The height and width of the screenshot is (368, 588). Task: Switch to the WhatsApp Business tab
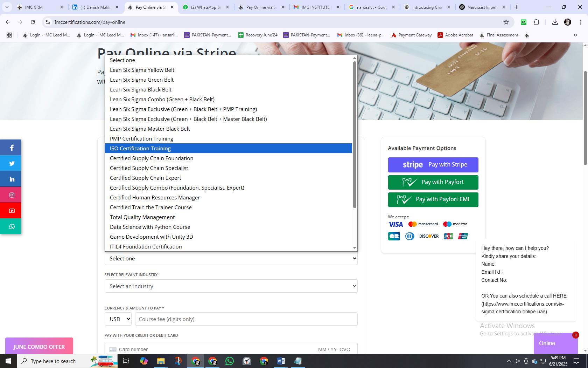[x=206, y=7]
